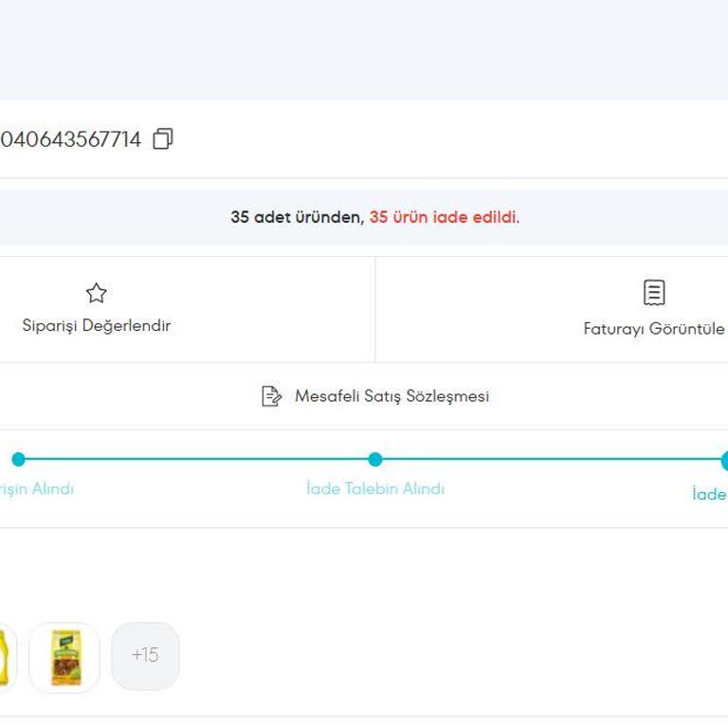Select the rightmost İade step label
Image resolution: width=728 pixels, height=728 pixels.
[x=709, y=494]
